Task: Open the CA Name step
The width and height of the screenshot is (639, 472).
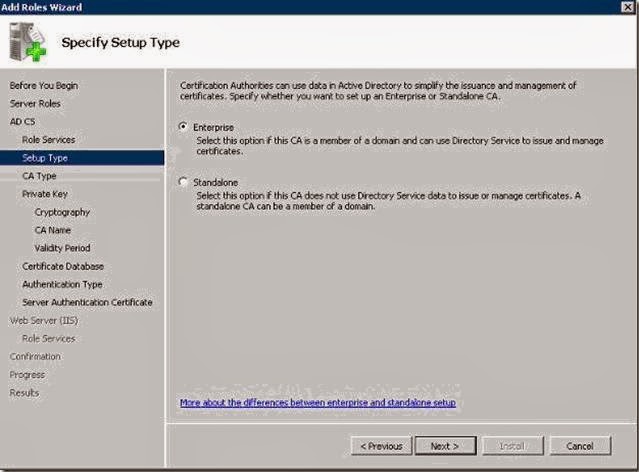Action: 53,230
